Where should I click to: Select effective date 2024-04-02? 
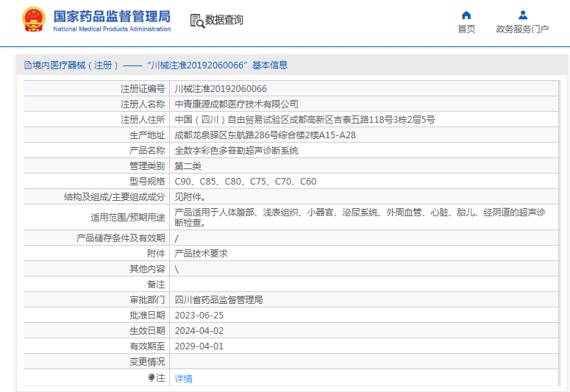pyautogui.click(x=199, y=331)
